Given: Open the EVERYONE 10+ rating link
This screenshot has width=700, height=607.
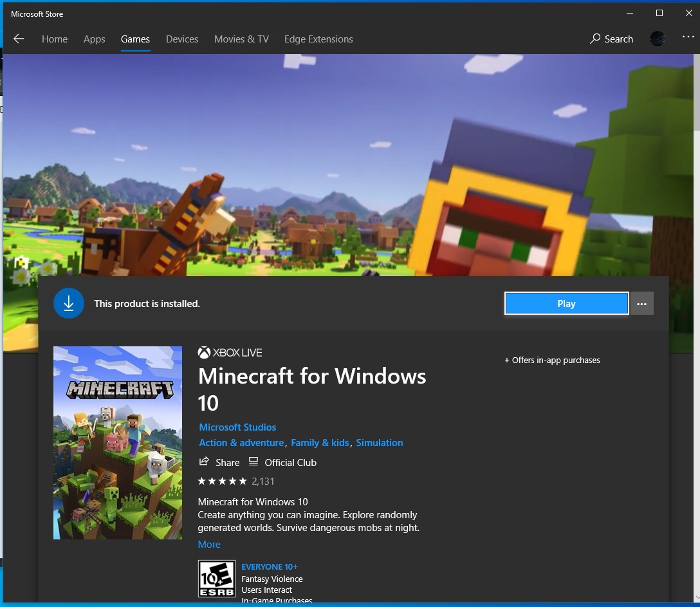Looking at the screenshot, I should [270, 566].
